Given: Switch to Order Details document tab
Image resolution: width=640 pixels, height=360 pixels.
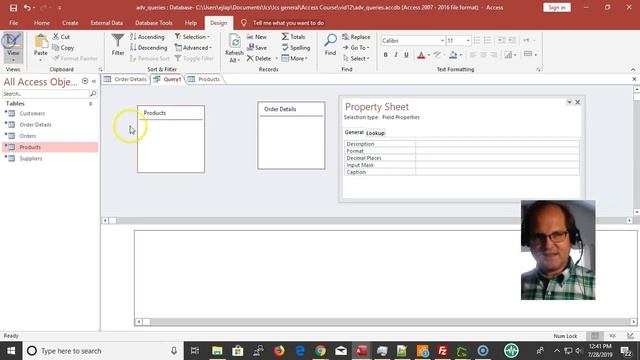Looking at the screenshot, I should [126, 79].
